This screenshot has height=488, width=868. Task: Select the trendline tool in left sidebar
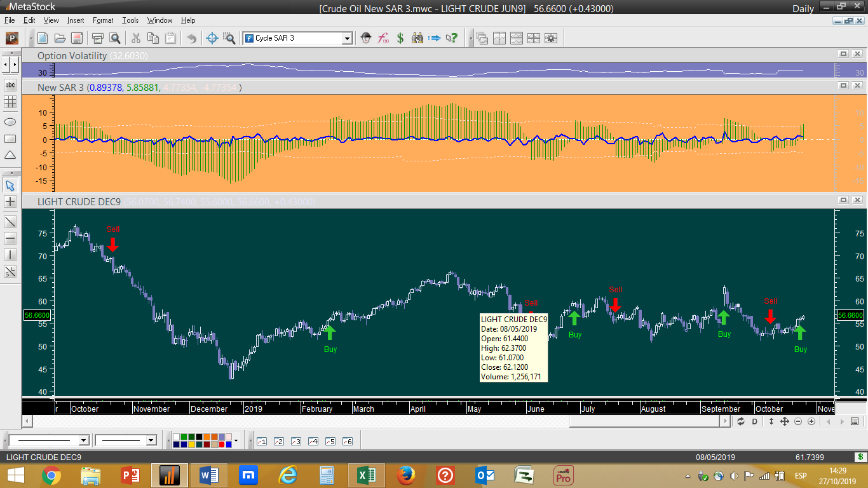[10, 222]
